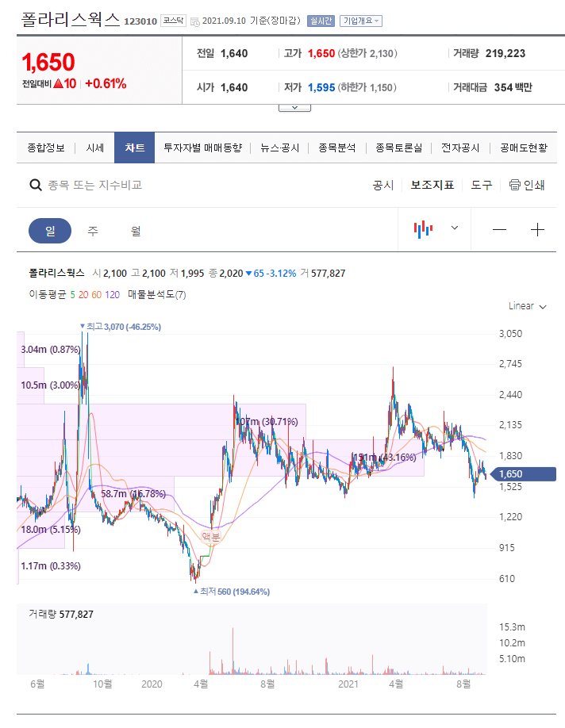Viewport: 565px width, 728px height.
Task: Toggle 실시간 real-time badge
Action: [x=321, y=21]
